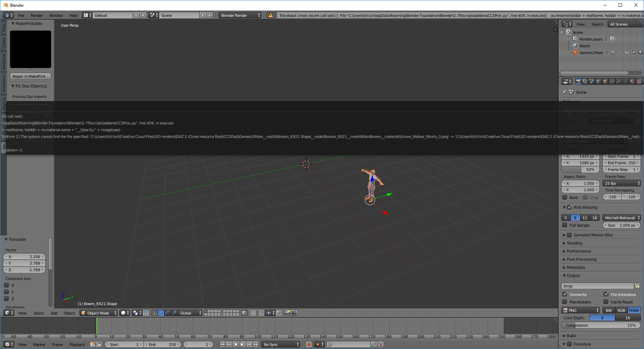Toggle the timeline range lock icon
The width and height of the screenshot is (644, 349).
(99, 344)
